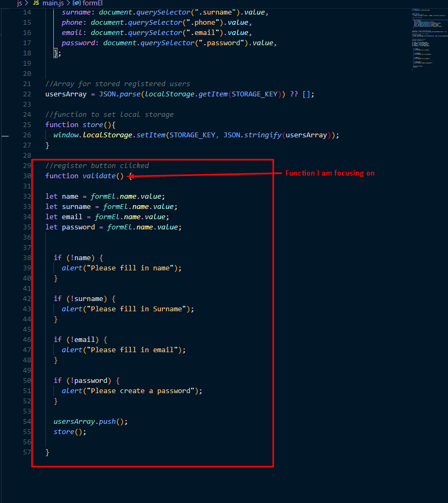Click alert "Please fill in Surname" statement
Image resolution: width=448 pixels, height=503 pixels.
click(x=128, y=309)
